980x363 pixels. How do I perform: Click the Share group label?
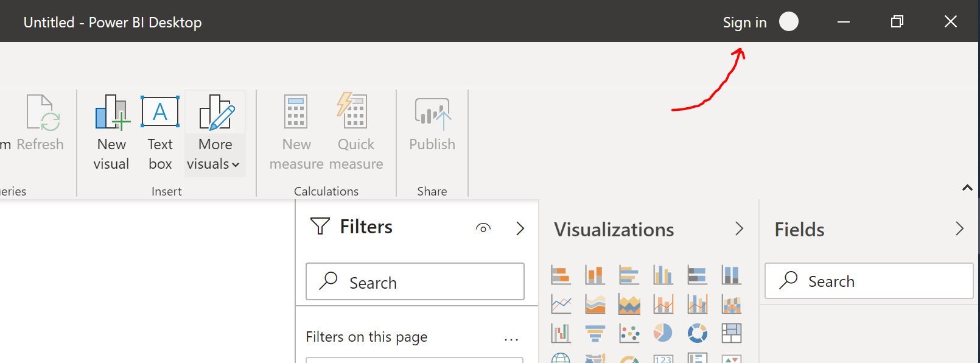tap(432, 191)
